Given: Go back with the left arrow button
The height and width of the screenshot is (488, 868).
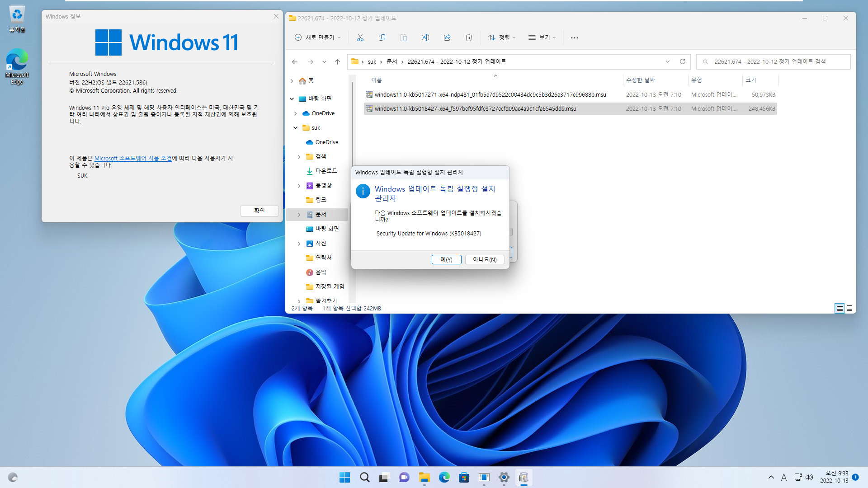Looking at the screenshot, I should 295,62.
